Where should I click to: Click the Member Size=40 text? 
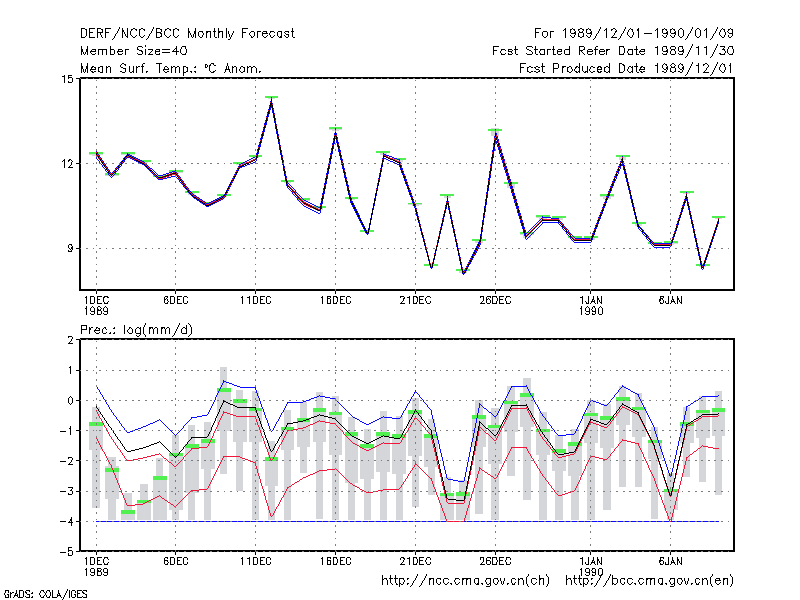[x=134, y=51]
